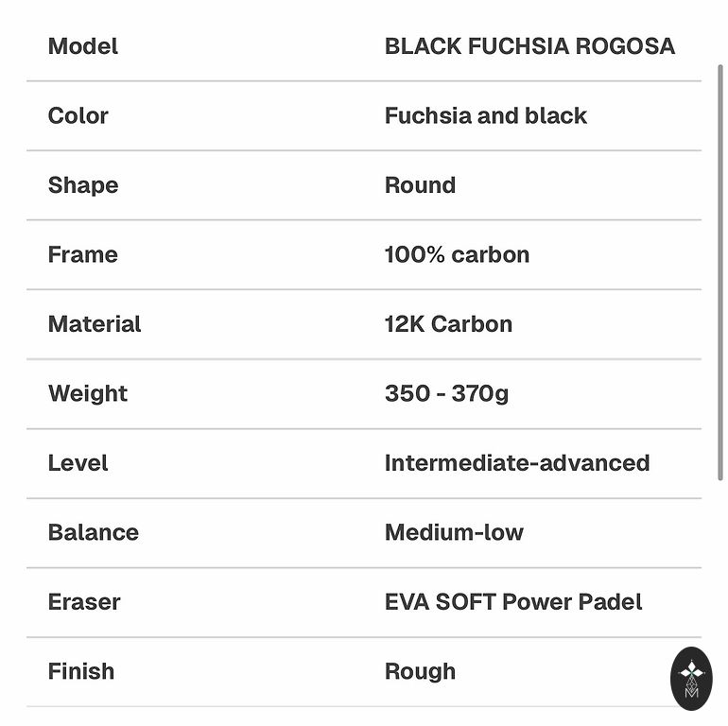Click the "100% carbon" frame value
This screenshot has width=728, height=726.
(x=457, y=254)
